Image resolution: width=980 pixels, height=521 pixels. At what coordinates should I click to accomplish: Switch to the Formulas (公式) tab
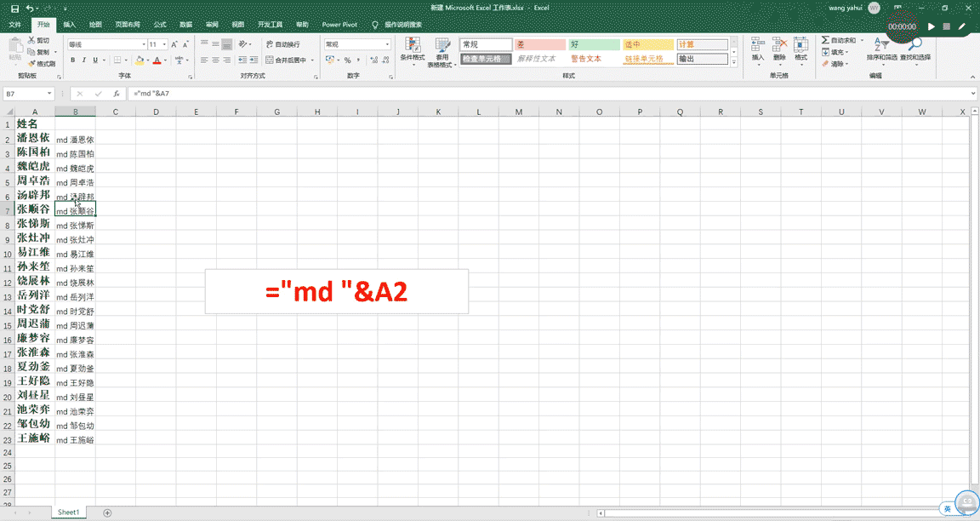[x=160, y=25]
